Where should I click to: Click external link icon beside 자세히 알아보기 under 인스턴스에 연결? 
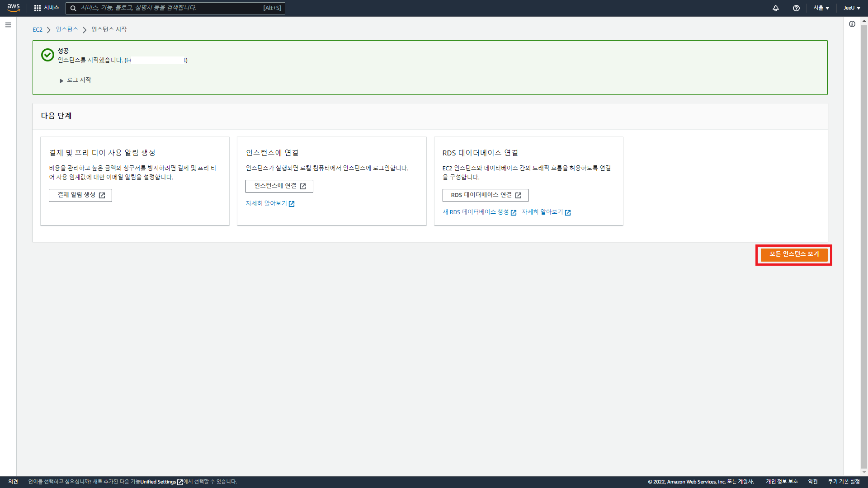292,204
